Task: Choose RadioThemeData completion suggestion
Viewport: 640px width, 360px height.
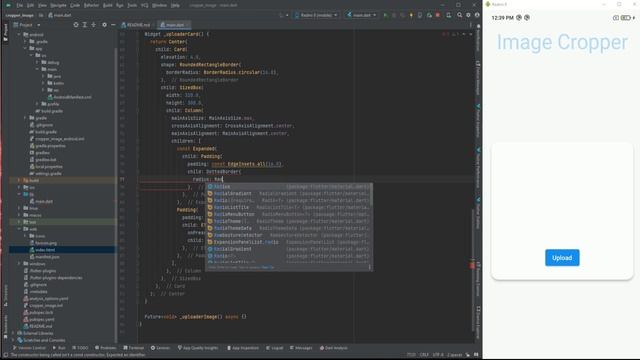Action: point(288,228)
